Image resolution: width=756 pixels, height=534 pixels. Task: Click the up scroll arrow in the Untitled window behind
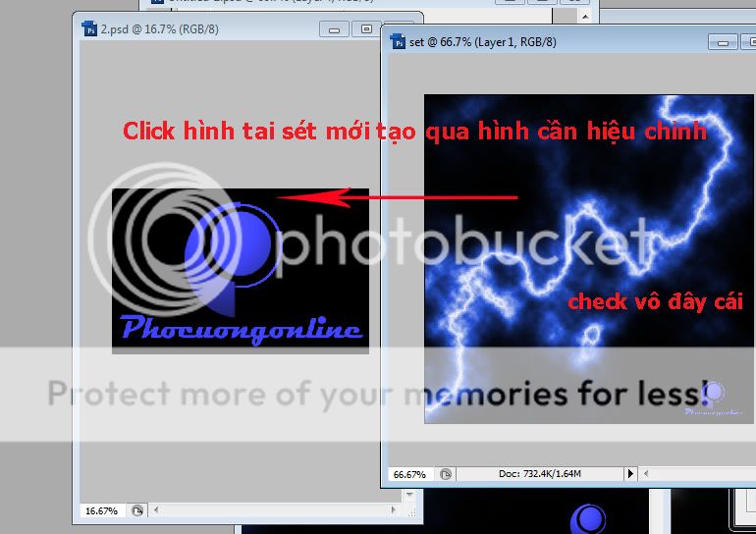click(x=585, y=17)
